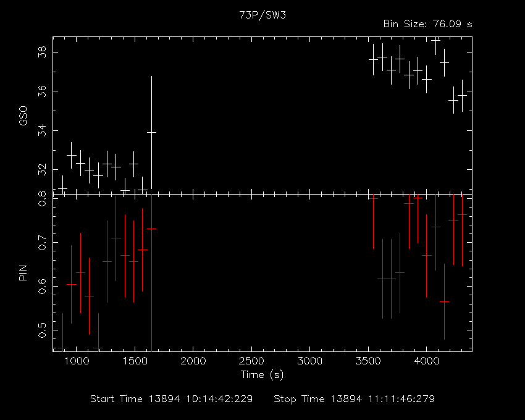Screen dimensions: 525x420
Task: Click the GSO y-axis label
Action: pyautogui.click(x=23, y=116)
